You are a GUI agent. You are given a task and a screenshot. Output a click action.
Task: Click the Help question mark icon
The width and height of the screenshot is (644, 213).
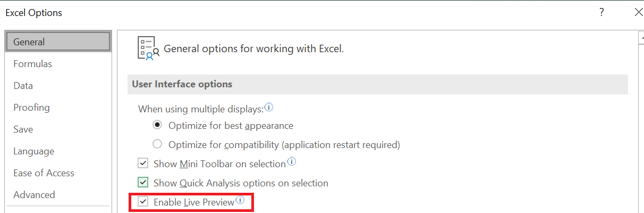pos(601,12)
